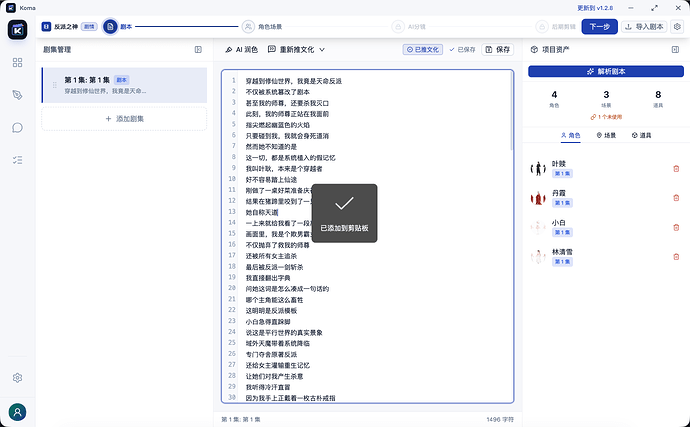The height and width of the screenshot is (427, 690).
Task: Click the 下一步 button
Action: (x=599, y=27)
